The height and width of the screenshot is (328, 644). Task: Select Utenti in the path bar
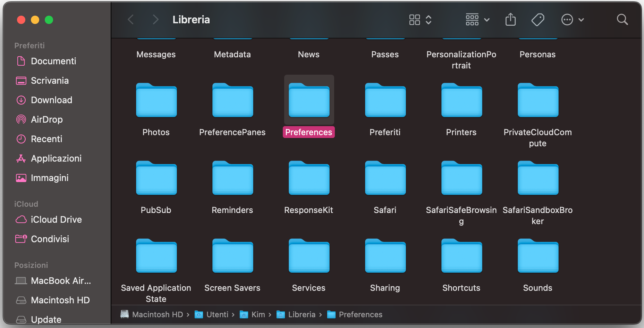[217, 314]
